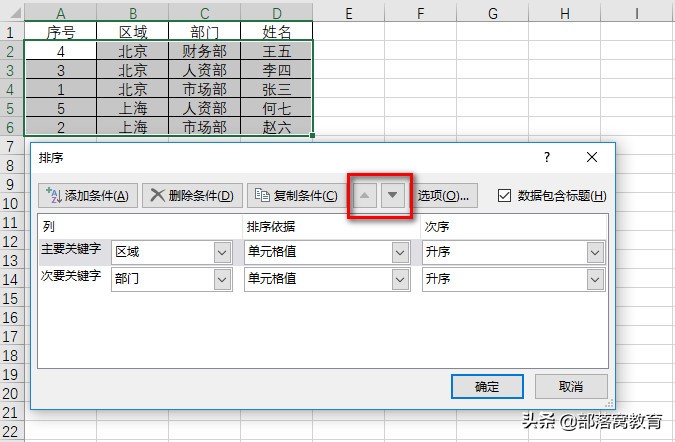
Task: Select row header 8
Action: [x=11, y=165]
